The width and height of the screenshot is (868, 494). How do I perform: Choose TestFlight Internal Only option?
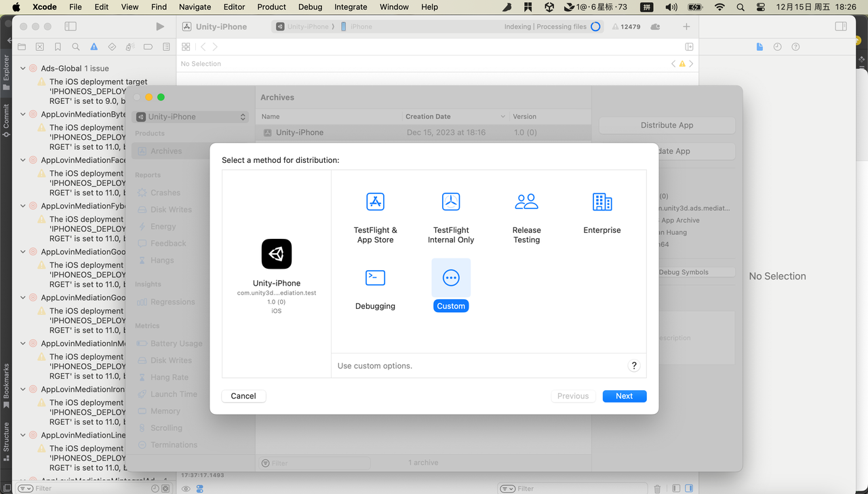pos(451,218)
